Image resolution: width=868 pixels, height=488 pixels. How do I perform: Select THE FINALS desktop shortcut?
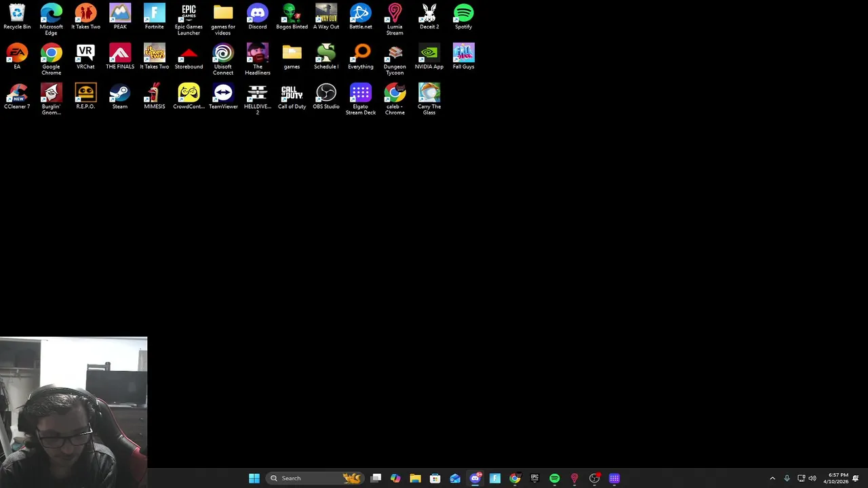[120, 57]
